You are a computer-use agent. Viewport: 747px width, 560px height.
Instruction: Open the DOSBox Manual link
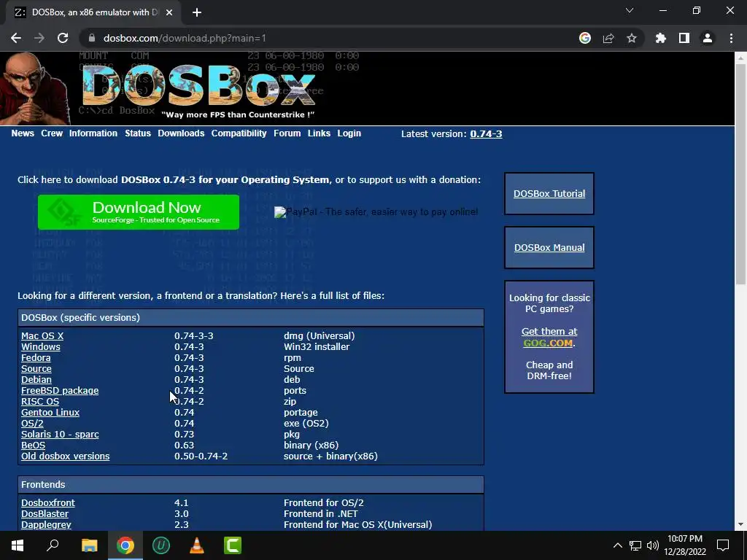click(x=549, y=248)
